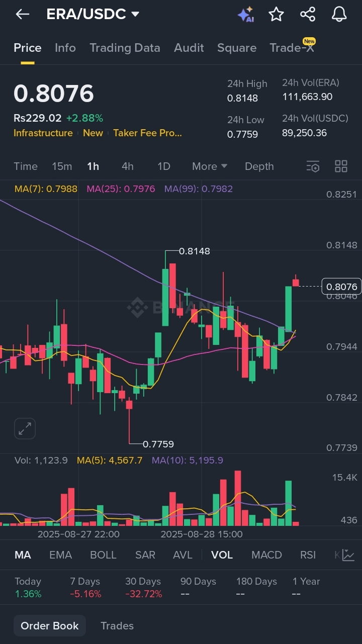Open chart settings icon beside Depth
This screenshot has width=362, height=644.
(x=313, y=166)
